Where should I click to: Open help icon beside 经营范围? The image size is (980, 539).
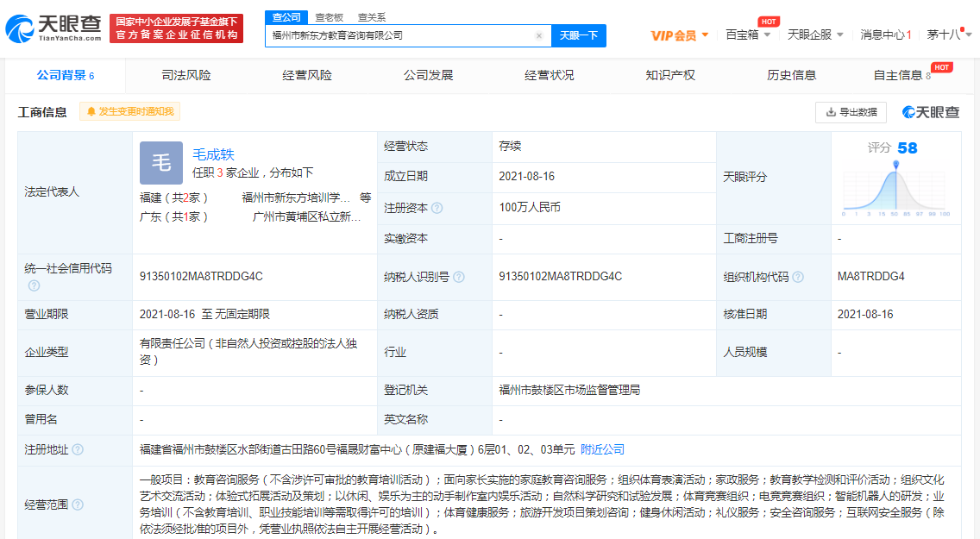click(78, 505)
